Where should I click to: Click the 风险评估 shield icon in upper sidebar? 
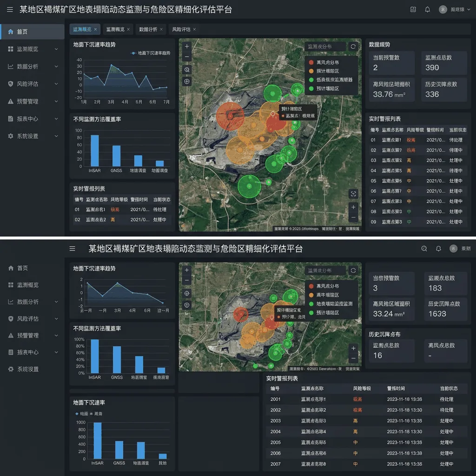11,84
